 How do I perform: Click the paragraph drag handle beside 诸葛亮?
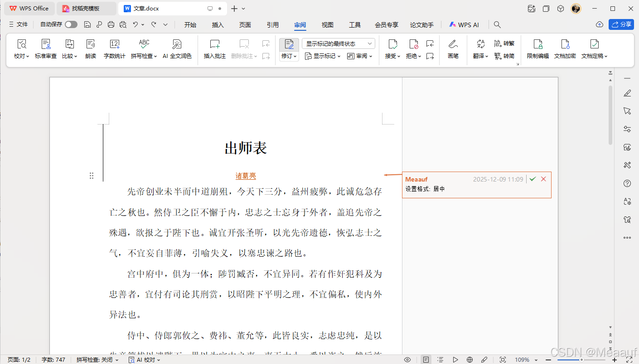[92, 176]
